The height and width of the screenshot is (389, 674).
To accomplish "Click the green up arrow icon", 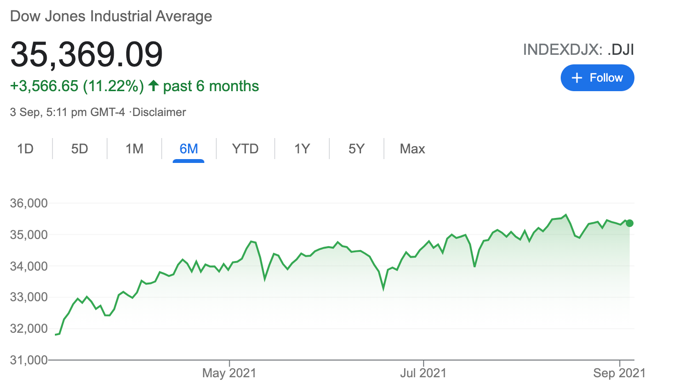I will [x=153, y=86].
